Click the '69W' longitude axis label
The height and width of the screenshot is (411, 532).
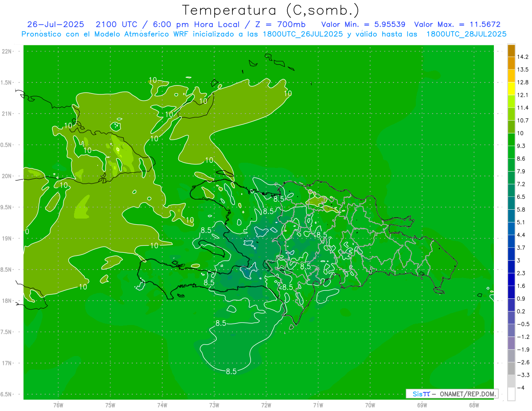(x=422, y=405)
